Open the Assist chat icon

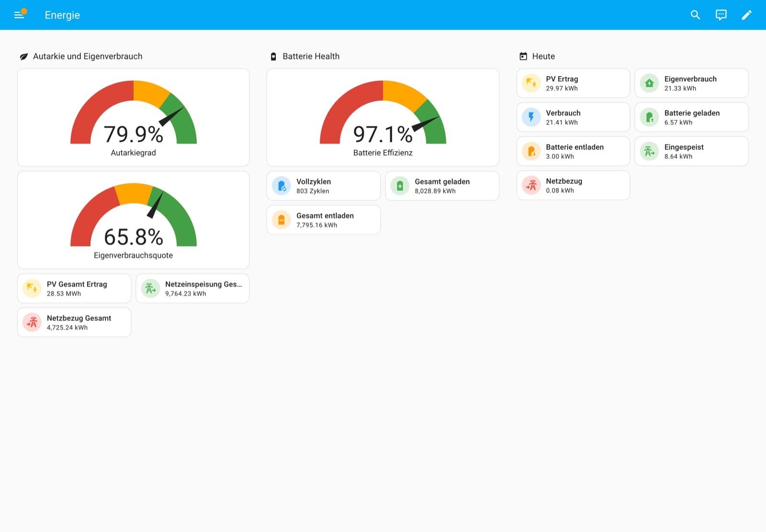[721, 15]
